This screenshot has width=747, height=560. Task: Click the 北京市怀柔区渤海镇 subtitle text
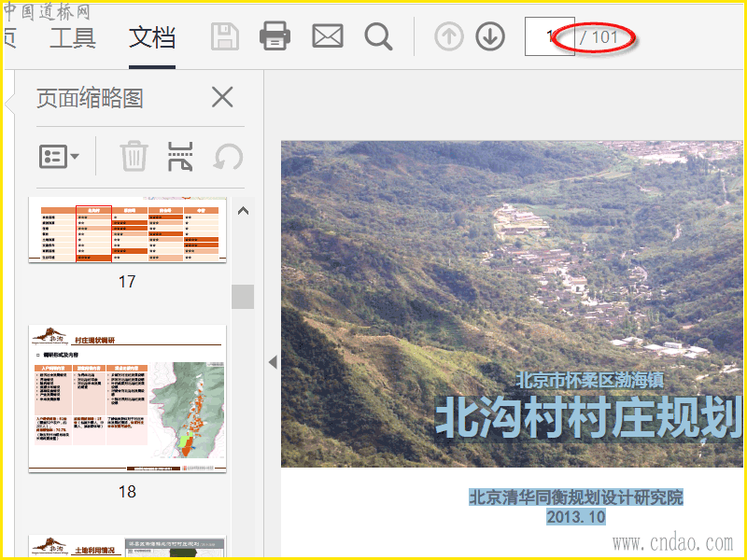coord(590,380)
